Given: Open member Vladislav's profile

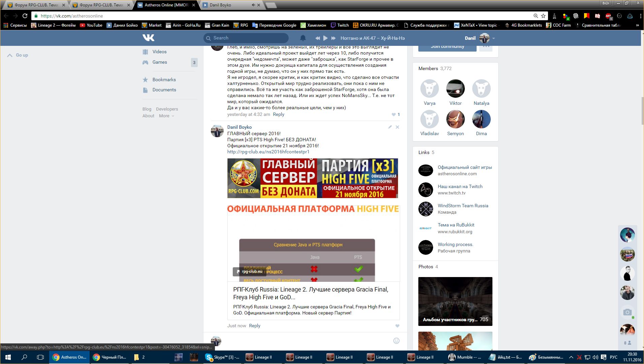Looking at the screenshot, I should tap(429, 123).
